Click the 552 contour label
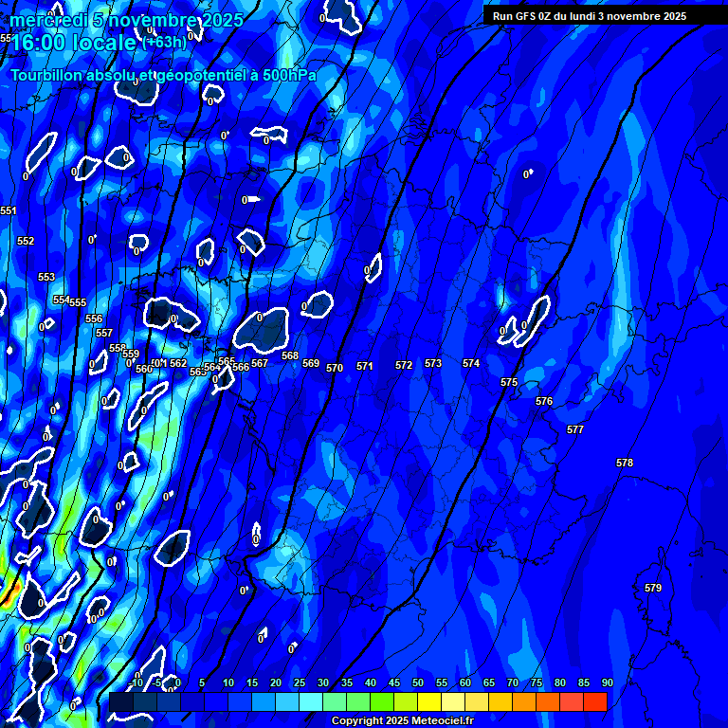This screenshot has width=728, height=728. coord(26,241)
